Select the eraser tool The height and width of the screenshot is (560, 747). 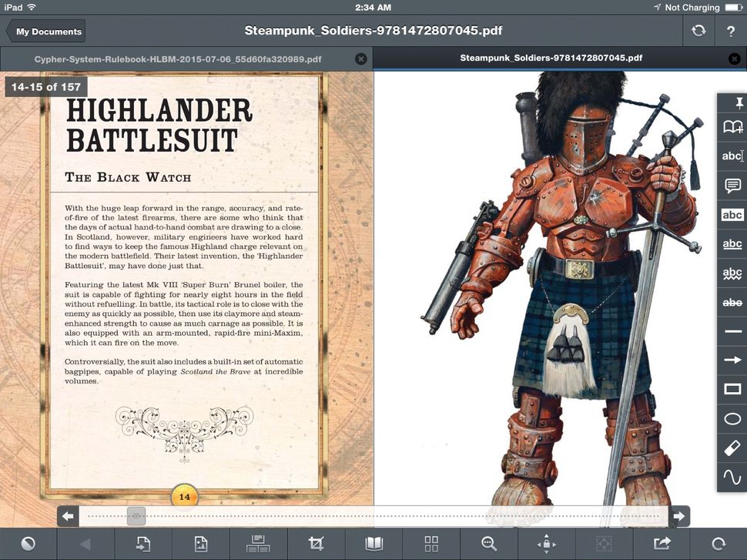click(730, 448)
